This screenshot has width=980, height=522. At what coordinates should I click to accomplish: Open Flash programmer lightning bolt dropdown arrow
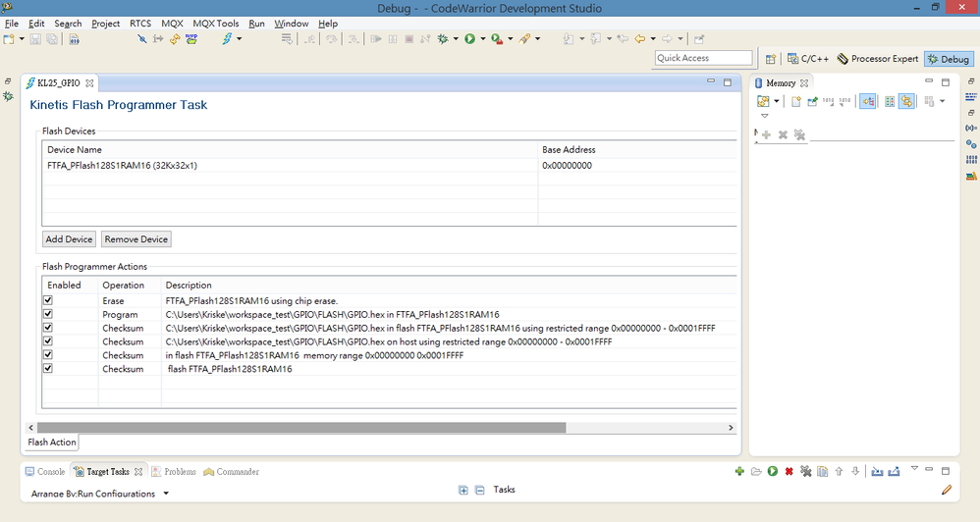click(x=240, y=38)
